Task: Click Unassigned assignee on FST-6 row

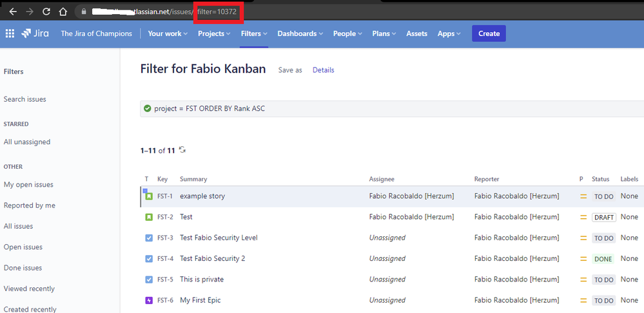Action: (387, 301)
